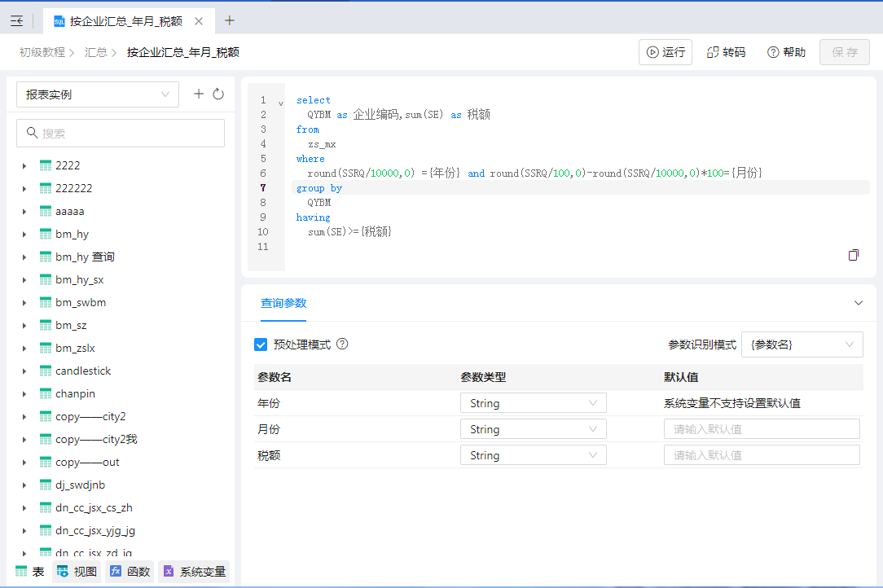
Task: Copy SQL code with copy icon
Action: tap(854, 255)
